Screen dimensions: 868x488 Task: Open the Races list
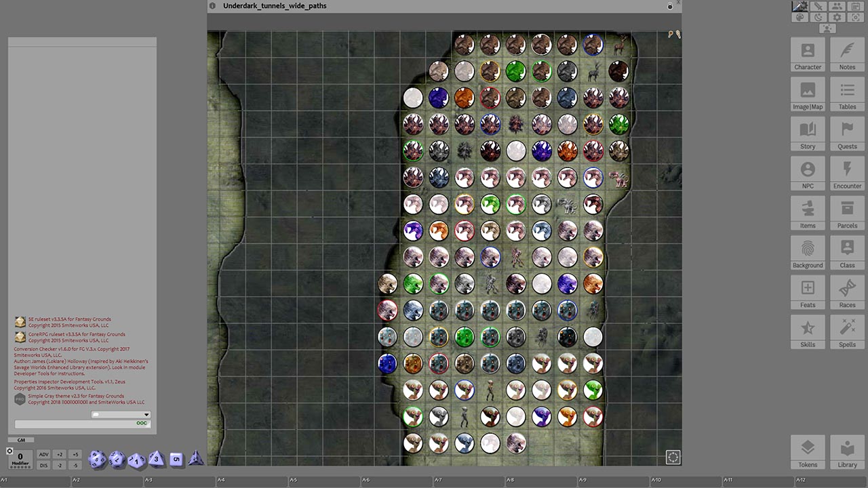point(847,292)
